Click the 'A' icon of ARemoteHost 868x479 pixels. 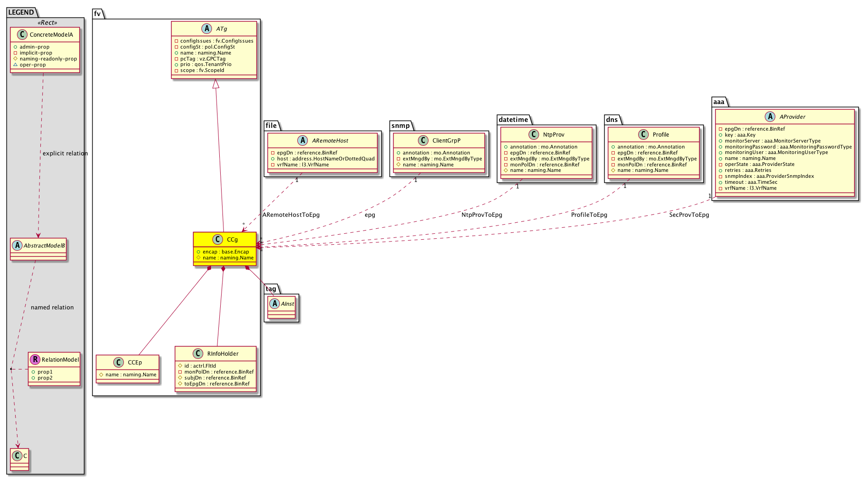303,141
